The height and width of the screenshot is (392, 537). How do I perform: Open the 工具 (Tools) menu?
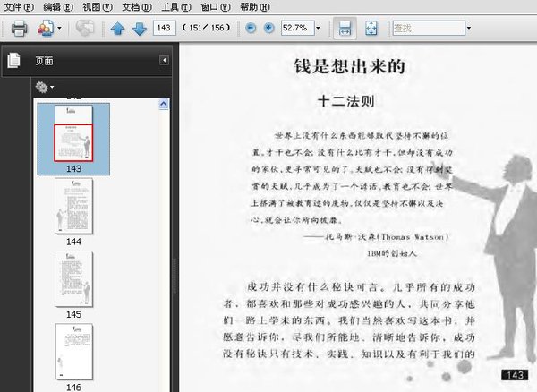click(x=176, y=7)
